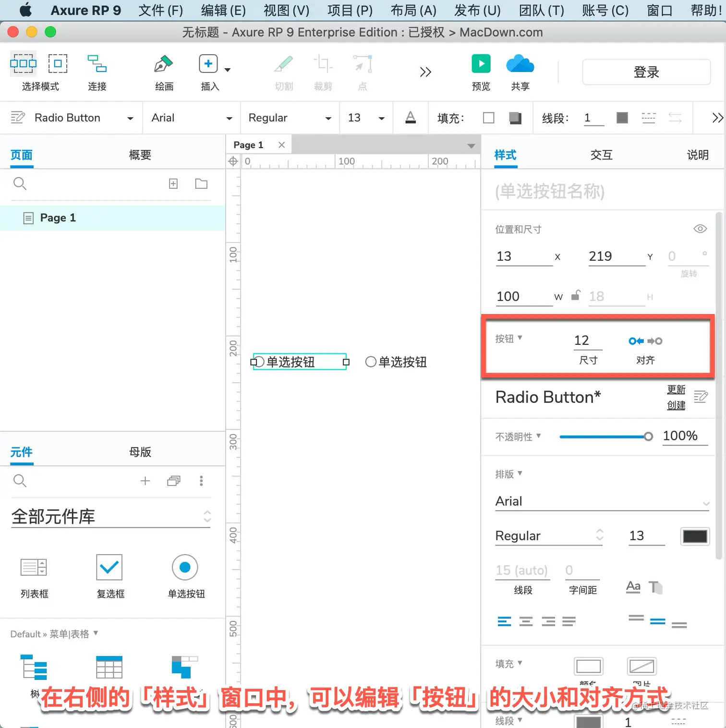
Task: Edit line width value 1 in toolbar
Action: (593, 118)
